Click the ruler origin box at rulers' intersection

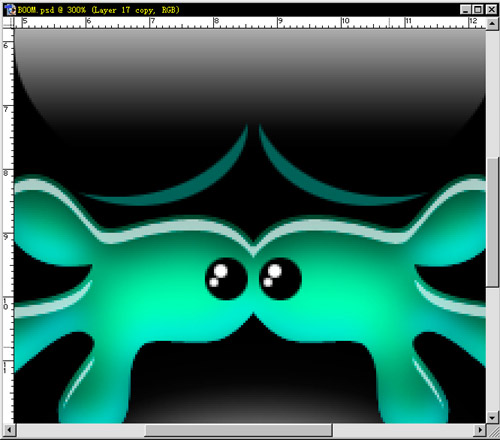click(8, 23)
